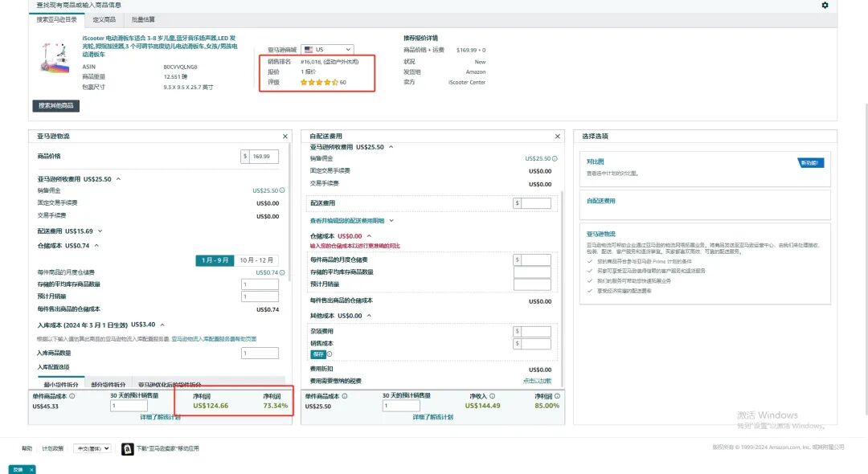Click the product star rating
868x474 pixels.
point(319,83)
